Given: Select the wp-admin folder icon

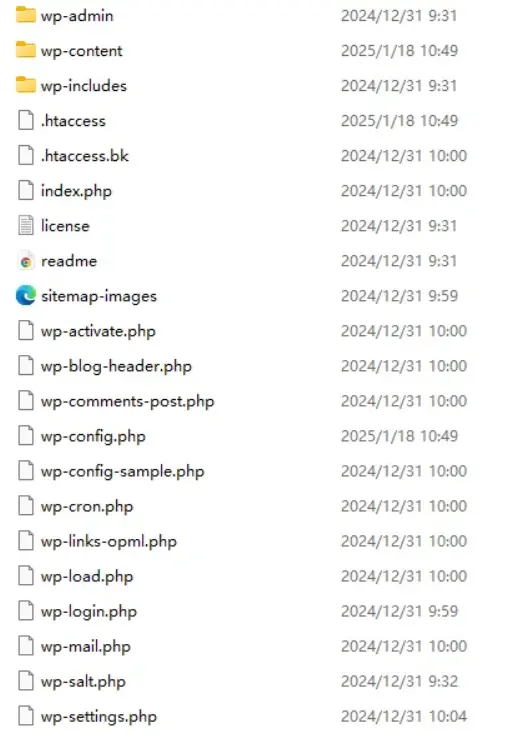Looking at the screenshot, I should [x=25, y=15].
